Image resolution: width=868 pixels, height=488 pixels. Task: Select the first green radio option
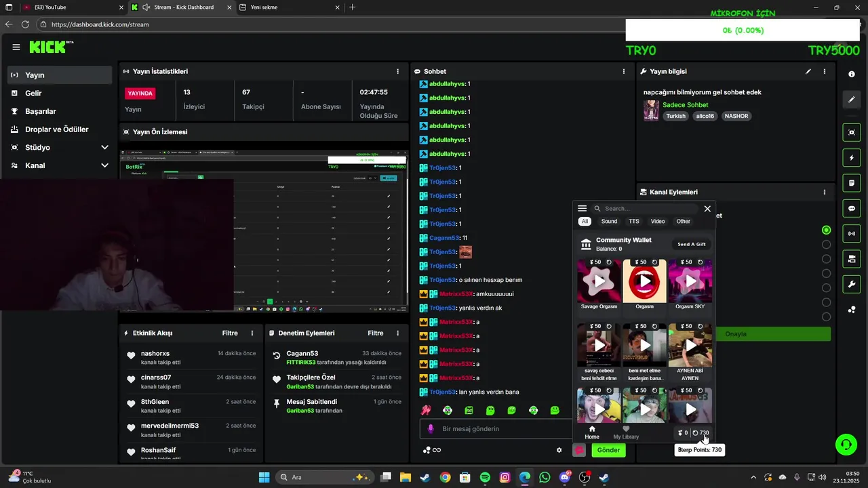coord(826,230)
